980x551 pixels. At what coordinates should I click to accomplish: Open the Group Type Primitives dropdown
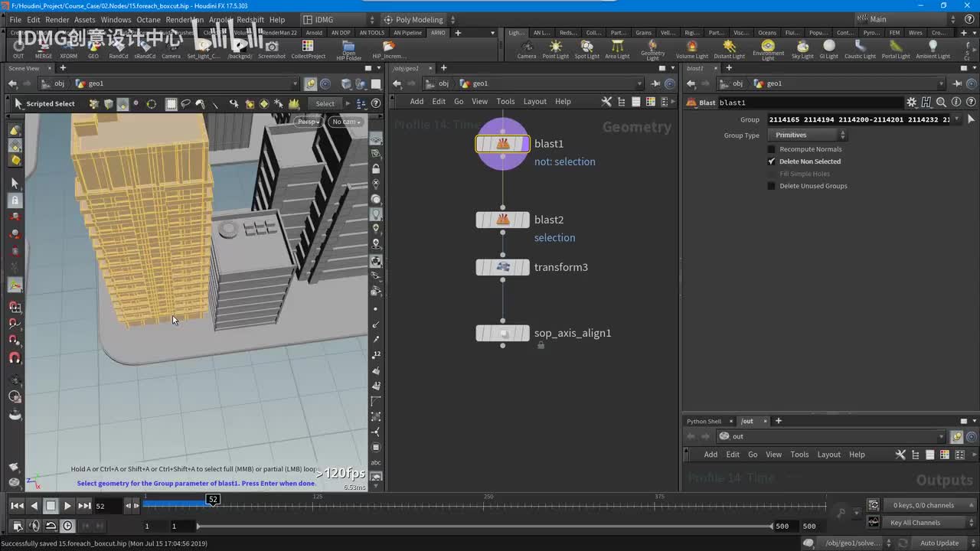pyautogui.click(x=808, y=135)
